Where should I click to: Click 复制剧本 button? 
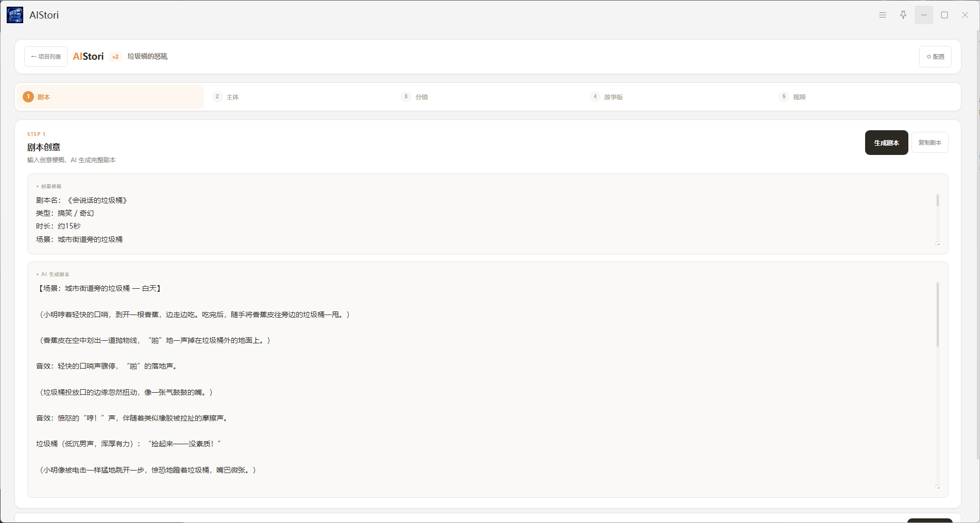coord(930,143)
